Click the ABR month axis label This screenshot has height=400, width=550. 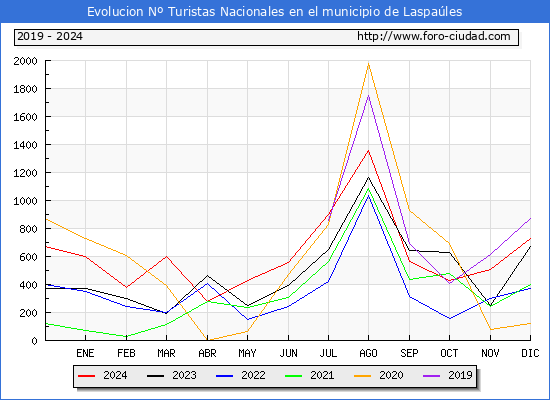click(x=207, y=353)
